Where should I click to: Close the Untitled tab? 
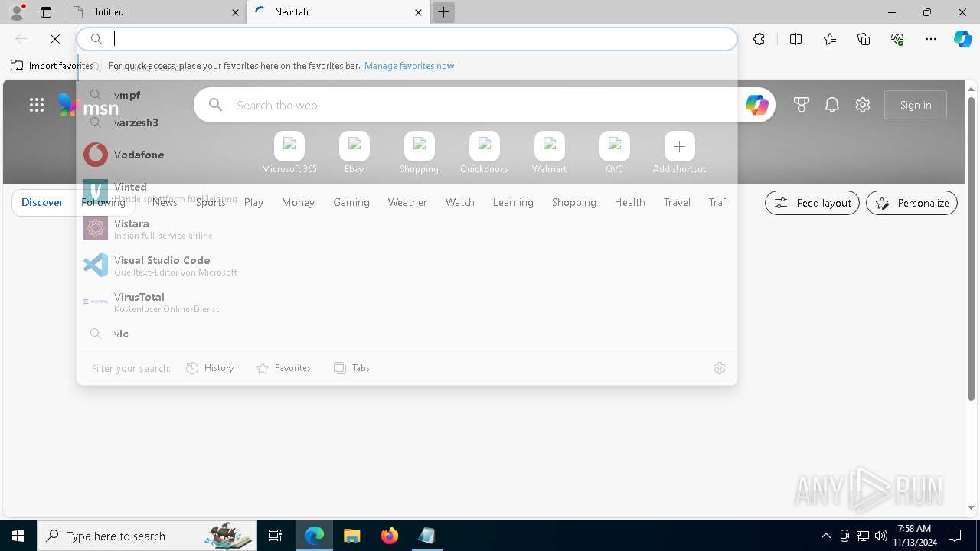click(x=235, y=12)
